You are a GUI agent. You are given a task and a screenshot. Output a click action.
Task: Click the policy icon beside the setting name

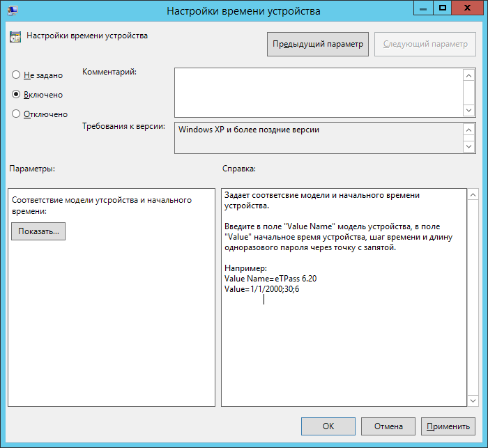pyautogui.click(x=15, y=37)
